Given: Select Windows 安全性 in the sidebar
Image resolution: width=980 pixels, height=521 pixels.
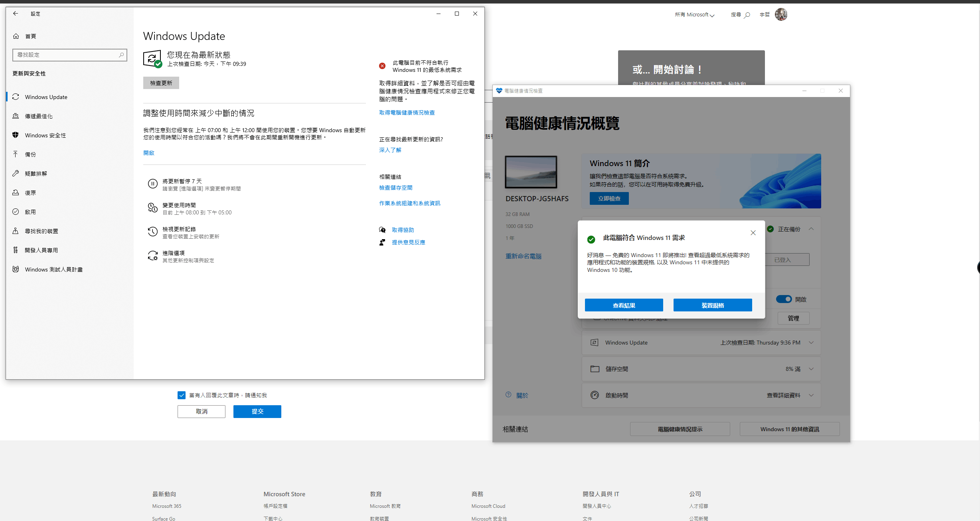Looking at the screenshot, I should [45, 135].
